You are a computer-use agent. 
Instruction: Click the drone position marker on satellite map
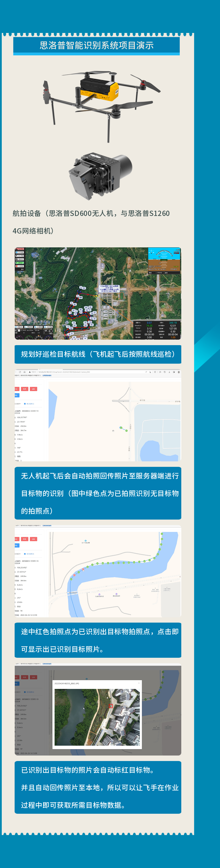[x=97, y=295]
